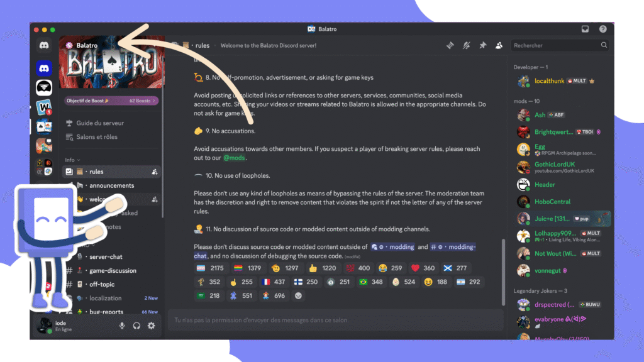
Task: Toggle the French flag reaction 437
Action: coord(274,282)
